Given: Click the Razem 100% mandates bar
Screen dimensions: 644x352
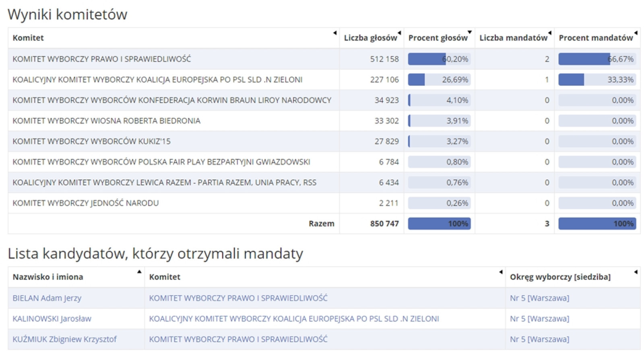Looking at the screenshot, I should tap(597, 224).
